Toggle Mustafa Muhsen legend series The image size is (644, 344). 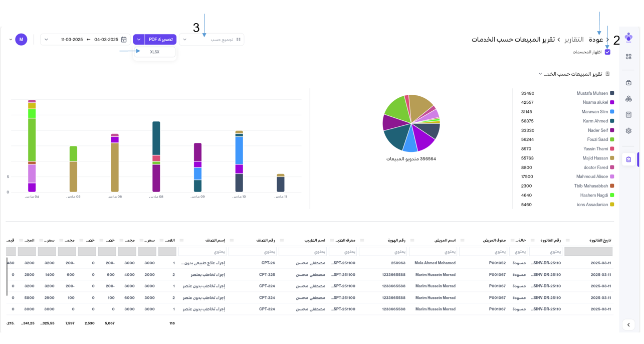click(592, 93)
